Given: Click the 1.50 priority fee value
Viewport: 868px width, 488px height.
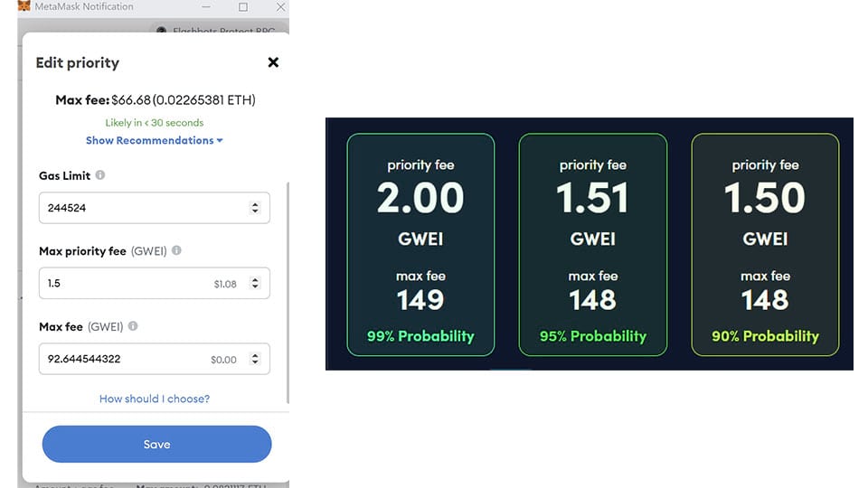Looking at the screenshot, I should (765, 198).
